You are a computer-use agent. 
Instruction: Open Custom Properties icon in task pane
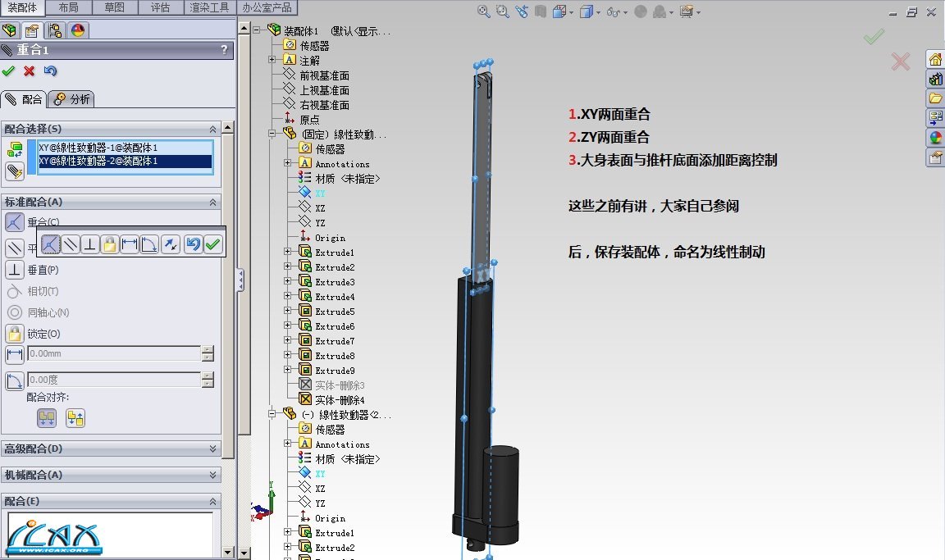coord(935,157)
